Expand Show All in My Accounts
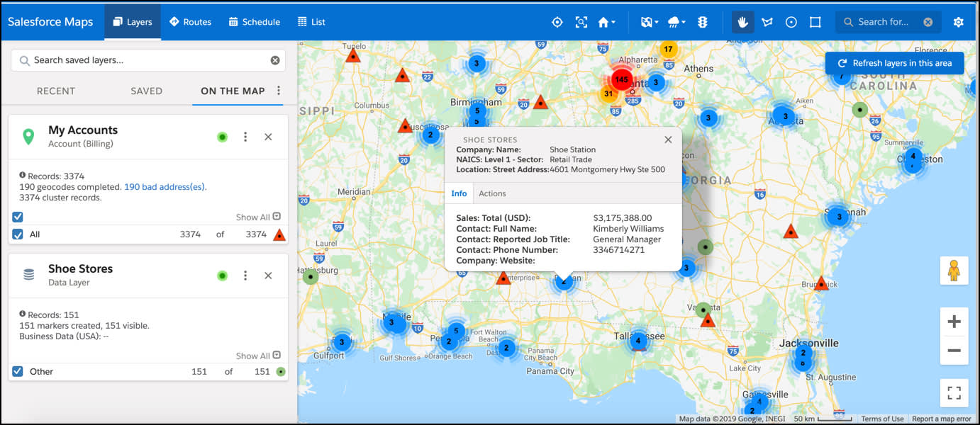Image resolution: width=980 pixels, height=425 pixels. coord(258,217)
